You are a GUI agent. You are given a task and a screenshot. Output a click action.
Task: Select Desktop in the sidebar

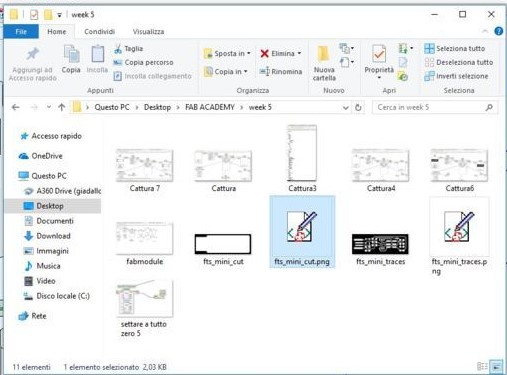[x=53, y=206]
